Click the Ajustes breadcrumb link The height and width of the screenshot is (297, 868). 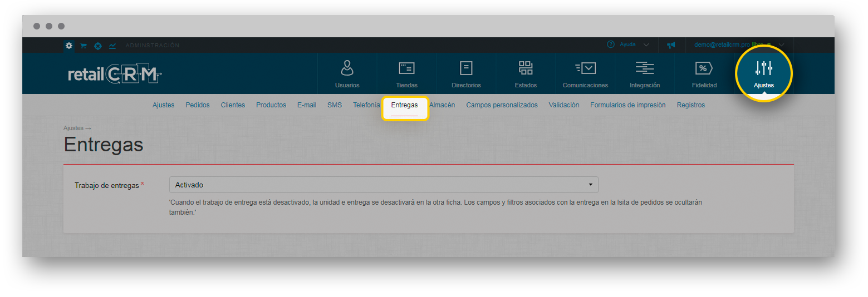(73, 128)
